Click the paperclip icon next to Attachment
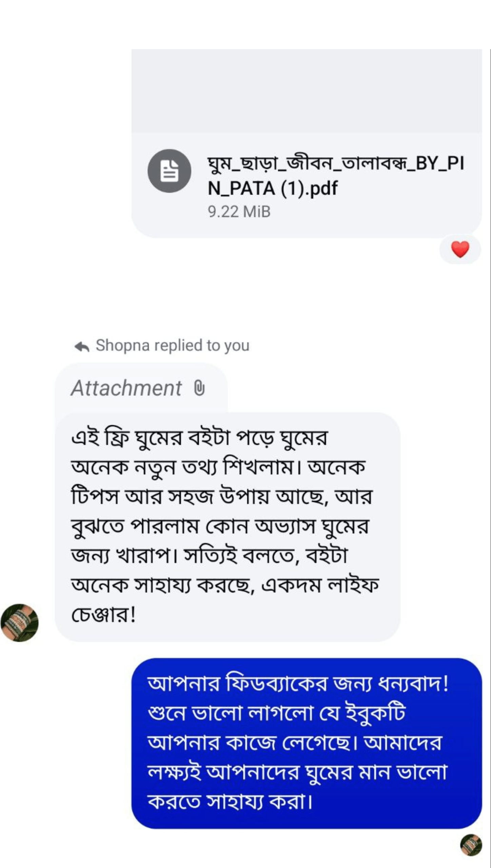Screen dimensions: 491x868 point(199,388)
